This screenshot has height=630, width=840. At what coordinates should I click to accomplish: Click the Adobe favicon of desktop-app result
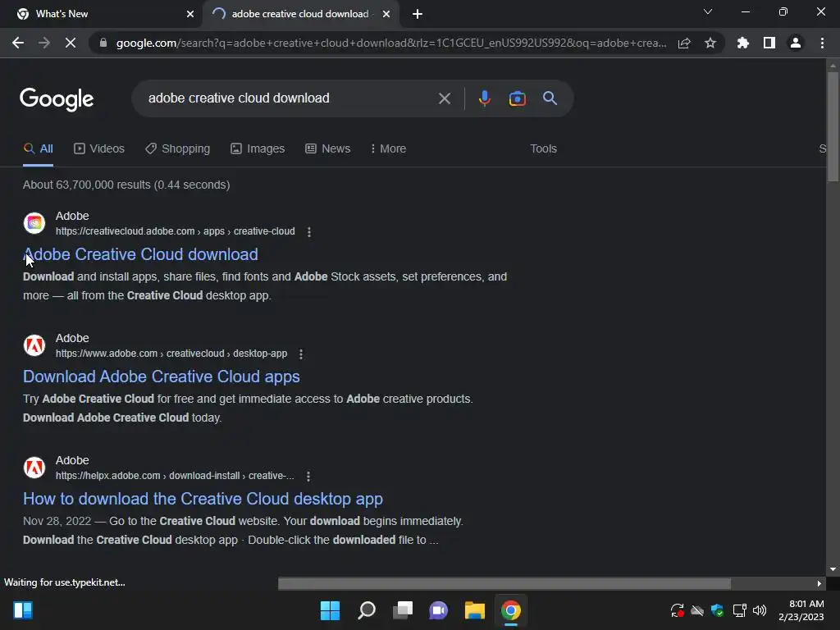pyautogui.click(x=34, y=345)
